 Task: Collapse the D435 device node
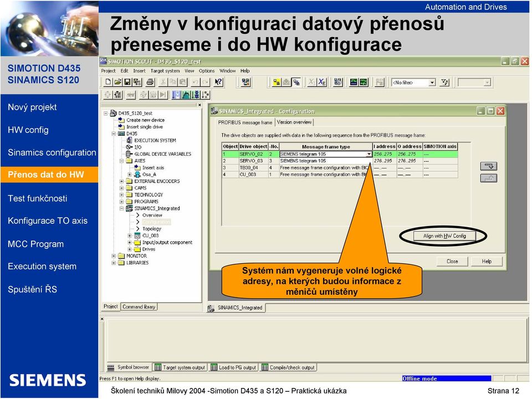tap(114, 134)
